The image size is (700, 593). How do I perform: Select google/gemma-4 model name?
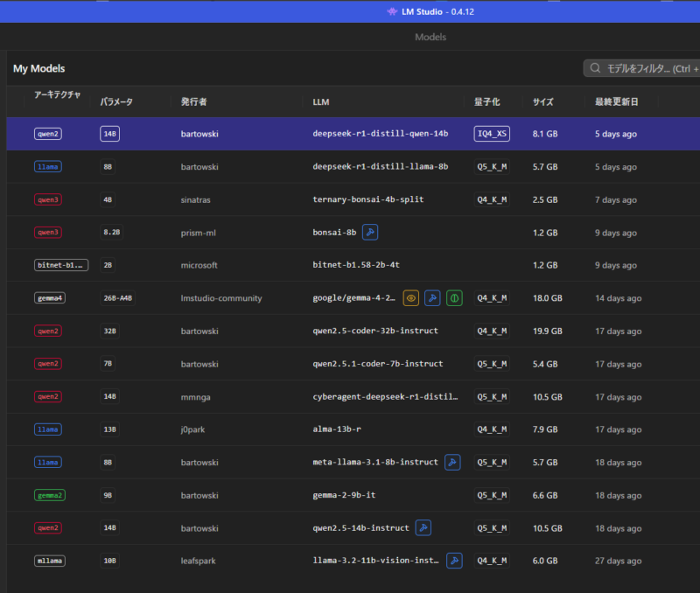pyautogui.click(x=354, y=298)
